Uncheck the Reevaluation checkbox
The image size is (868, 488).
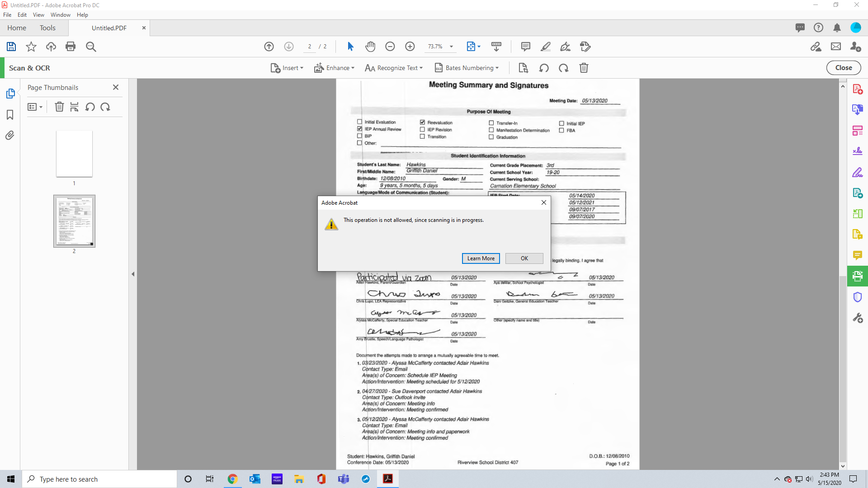(x=422, y=122)
